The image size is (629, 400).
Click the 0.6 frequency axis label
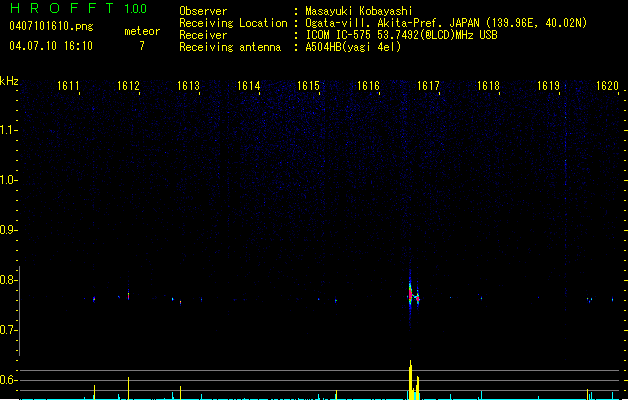pyautogui.click(x=8, y=380)
